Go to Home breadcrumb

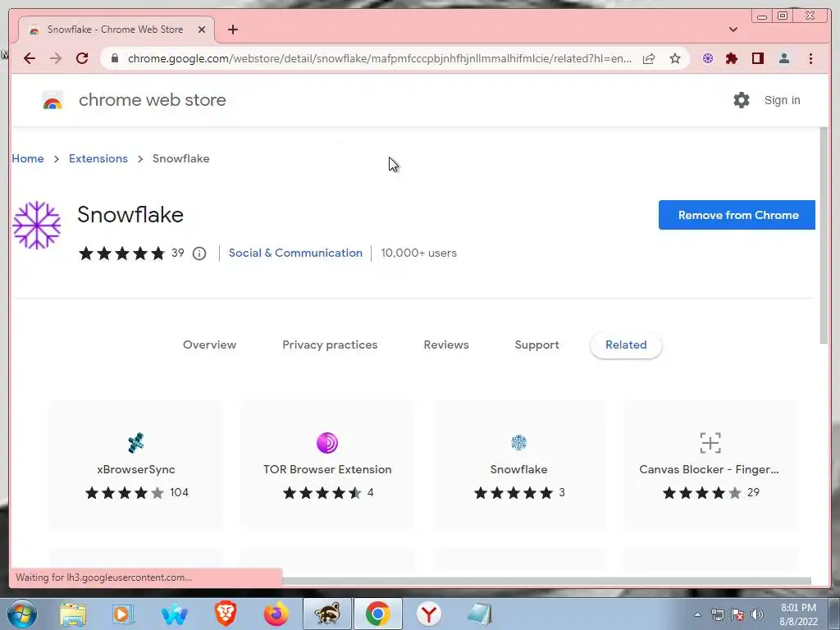(28, 158)
